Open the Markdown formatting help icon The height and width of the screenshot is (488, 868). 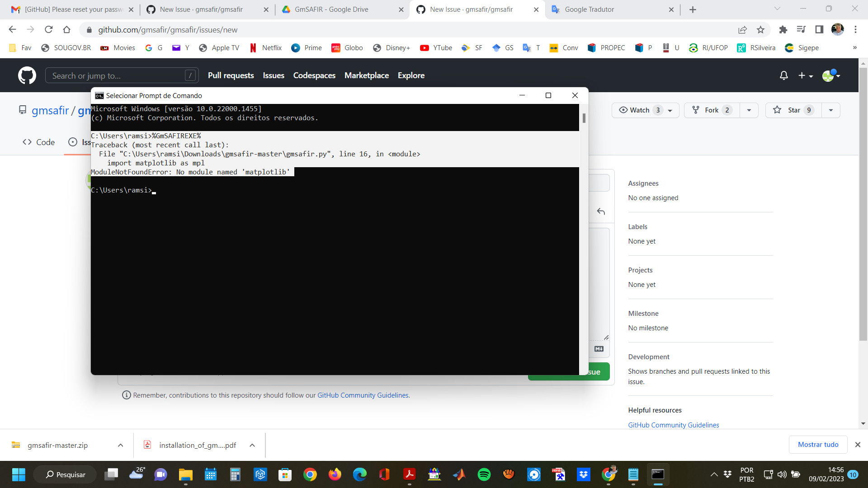[x=599, y=348]
